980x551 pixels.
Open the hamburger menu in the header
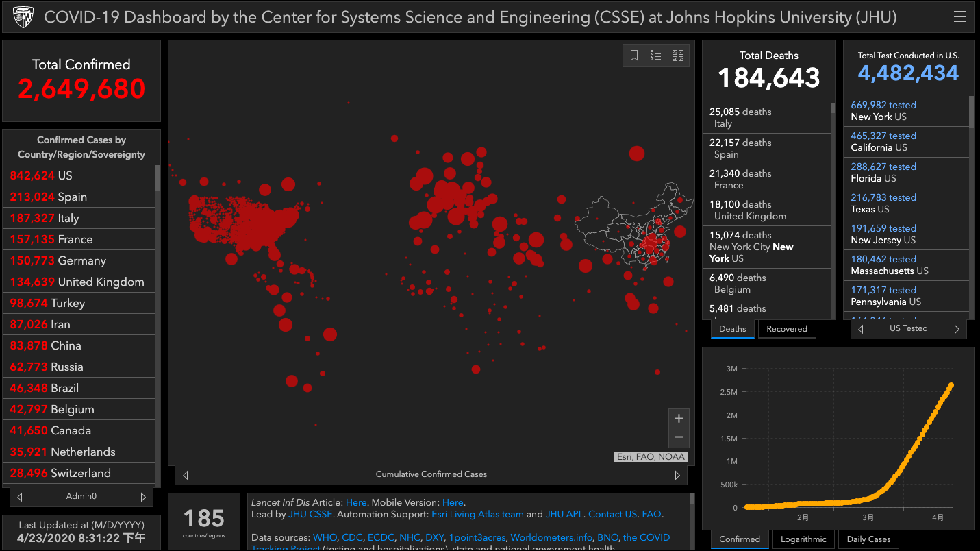click(x=959, y=17)
